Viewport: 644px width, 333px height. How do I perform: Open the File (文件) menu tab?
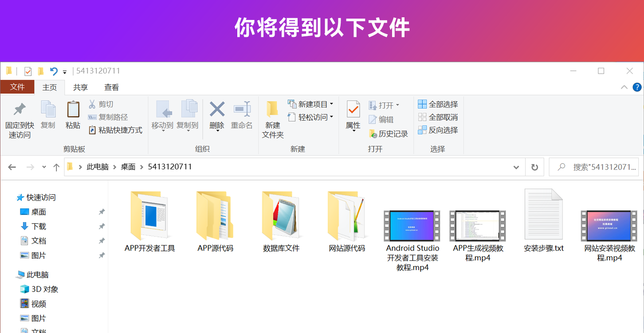point(17,87)
